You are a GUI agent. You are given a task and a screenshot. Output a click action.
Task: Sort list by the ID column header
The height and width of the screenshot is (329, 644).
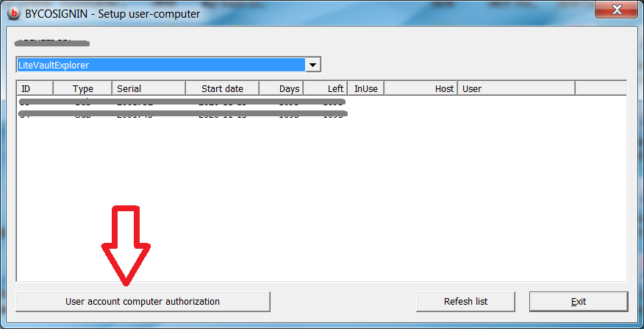pyautogui.click(x=34, y=88)
